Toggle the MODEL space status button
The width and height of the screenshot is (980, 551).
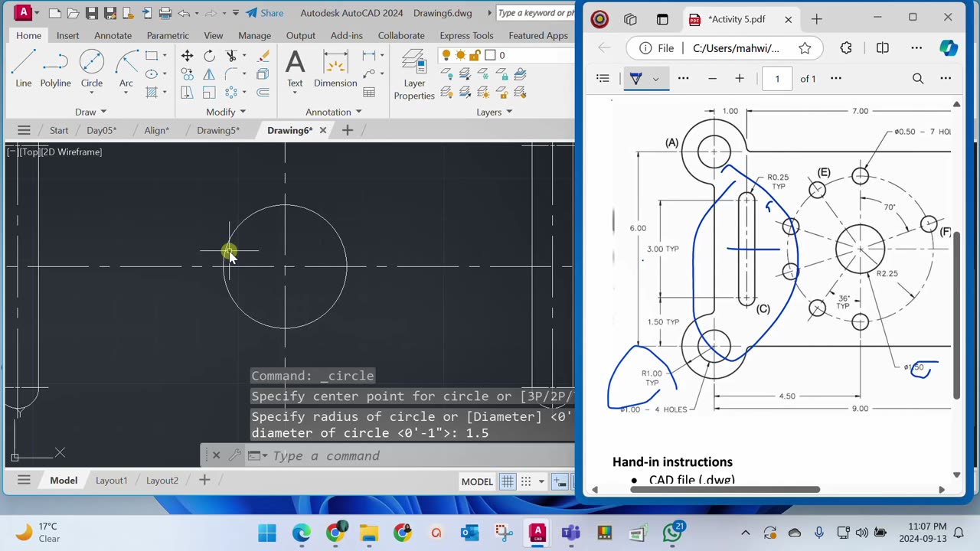point(476,481)
